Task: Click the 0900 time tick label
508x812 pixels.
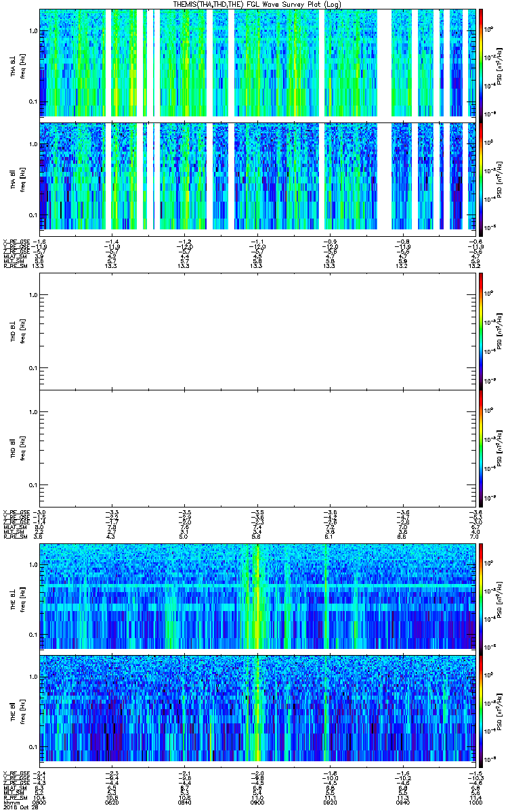Action: pos(257,802)
